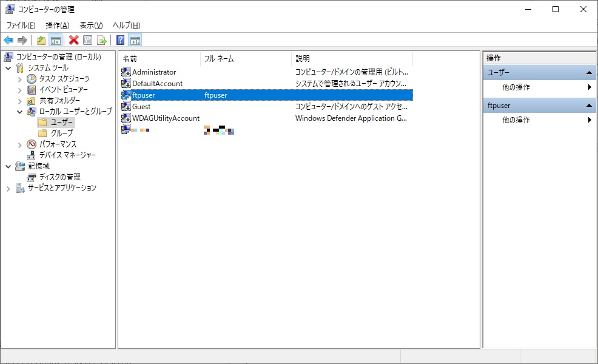
Task: Click the back navigation arrow
Action: (x=8, y=40)
